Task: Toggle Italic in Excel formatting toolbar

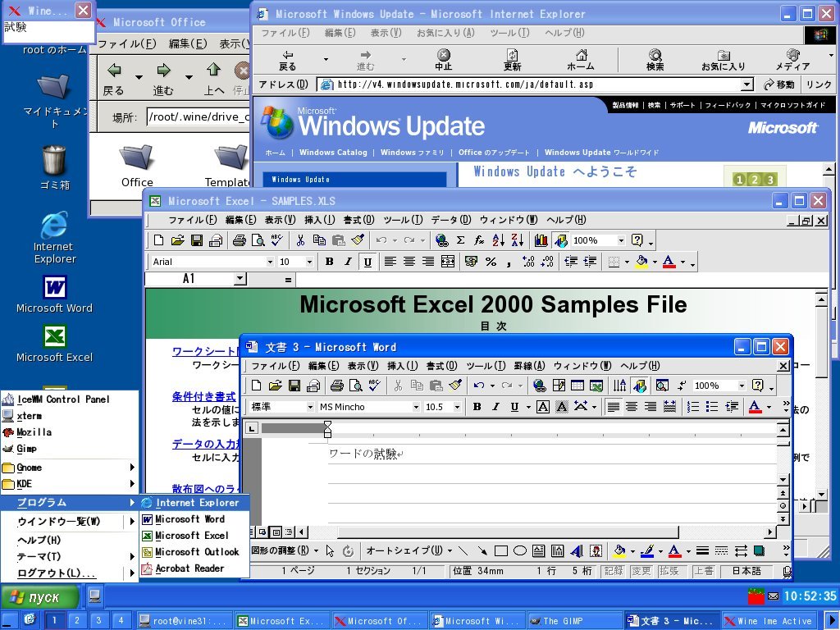Action: pyautogui.click(x=348, y=262)
